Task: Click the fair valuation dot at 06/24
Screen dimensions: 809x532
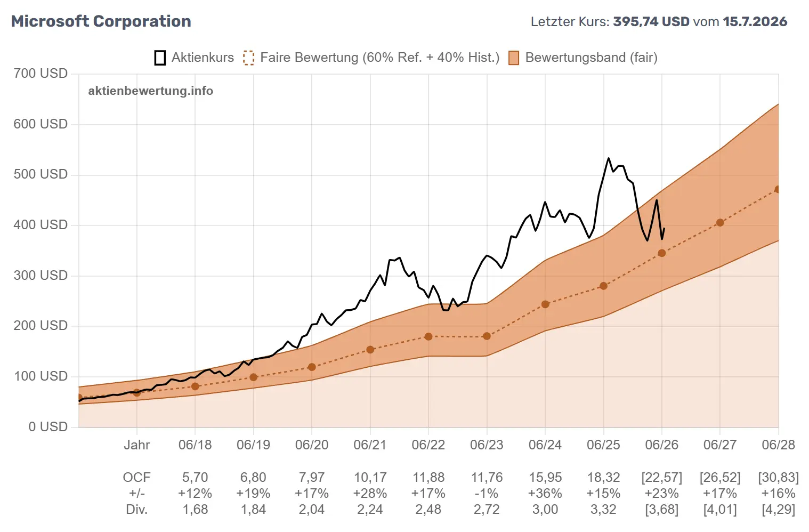Action: (545, 304)
